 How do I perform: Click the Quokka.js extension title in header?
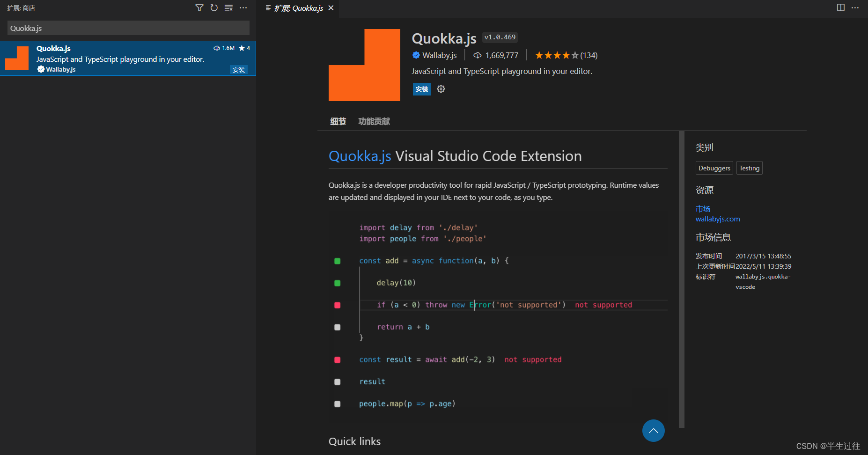click(444, 38)
